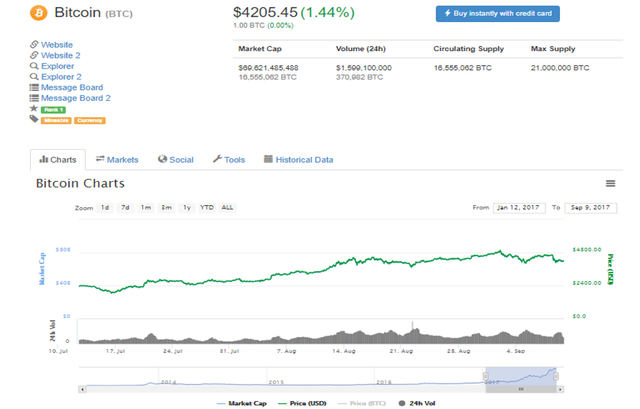This screenshot has height=409, width=640.
Task: Open the chart hamburger menu icon
Action: [x=610, y=184]
